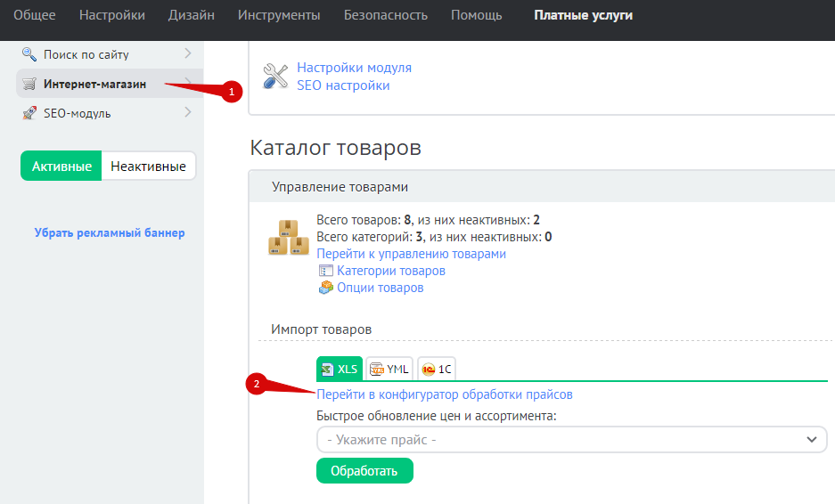Click the magnifier icon beside Поиск по сайту
The width and height of the screenshot is (835, 504).
[29, 54]
